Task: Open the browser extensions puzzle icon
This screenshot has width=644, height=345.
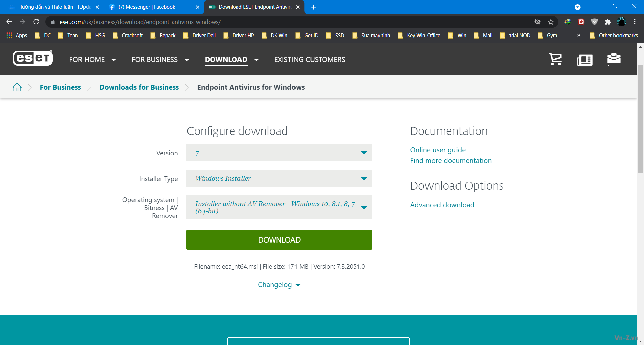Action: point(608,22)
